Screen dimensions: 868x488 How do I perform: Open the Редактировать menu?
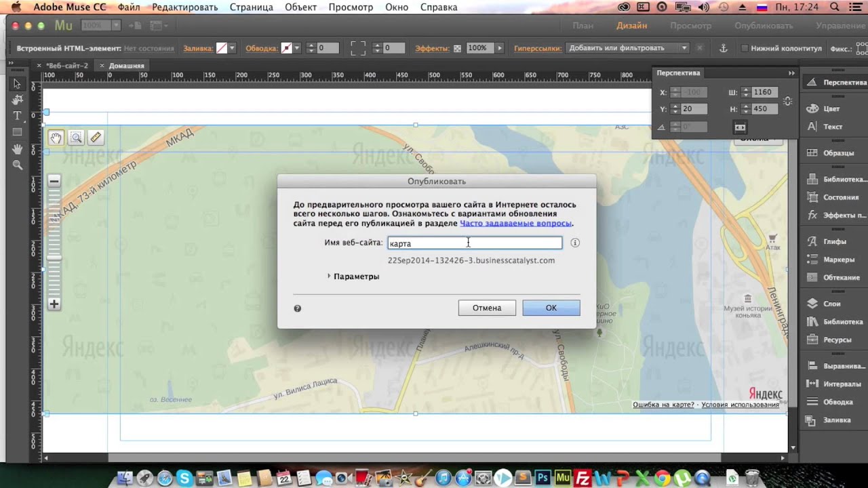[185, 7]
